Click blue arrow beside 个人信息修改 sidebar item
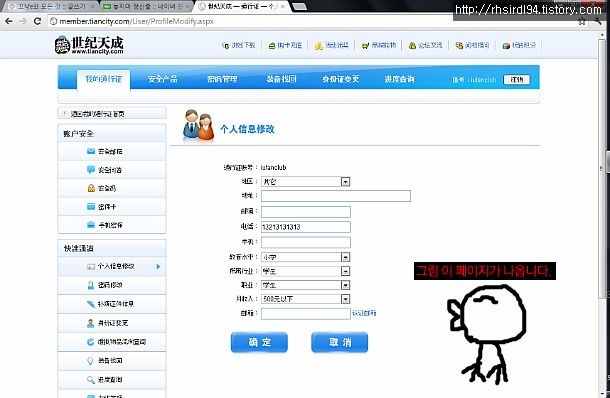Image resolution: width=610 pixels, height=398 pixels. [x=158, y=267]
